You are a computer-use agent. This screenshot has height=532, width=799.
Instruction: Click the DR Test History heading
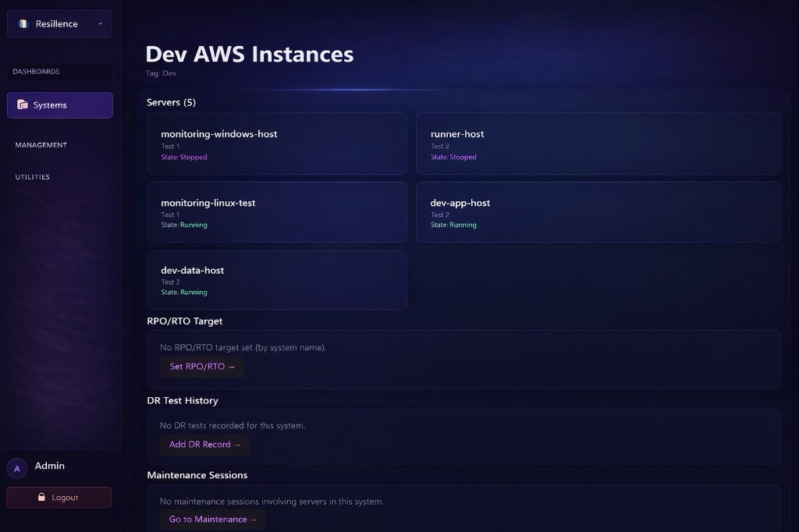point(183,400)
